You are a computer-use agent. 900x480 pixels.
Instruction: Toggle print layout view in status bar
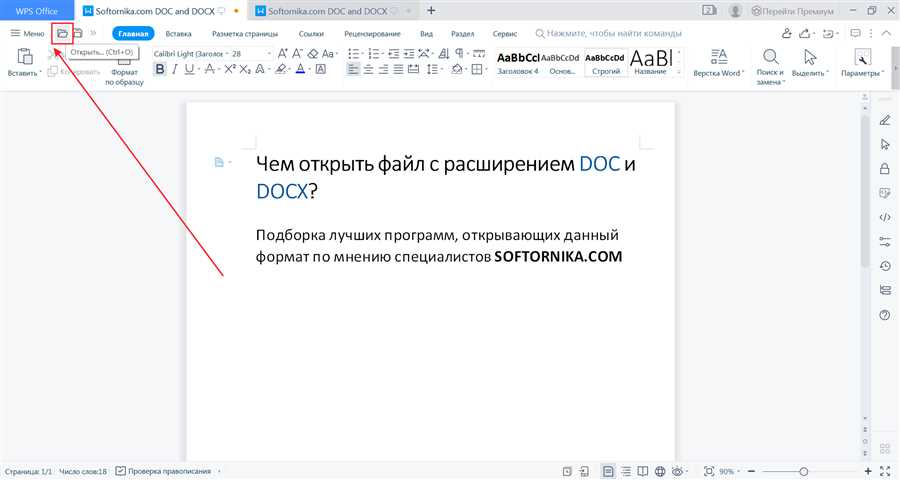tap(608, 471)
